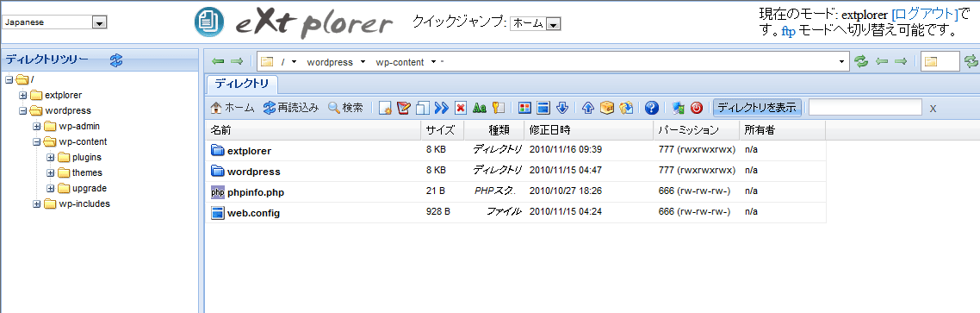Image resolution: width=980 pixels, height=313 pixels.
Task: Open the extplorer directory in the file list
Action: (x=250, y=151)
